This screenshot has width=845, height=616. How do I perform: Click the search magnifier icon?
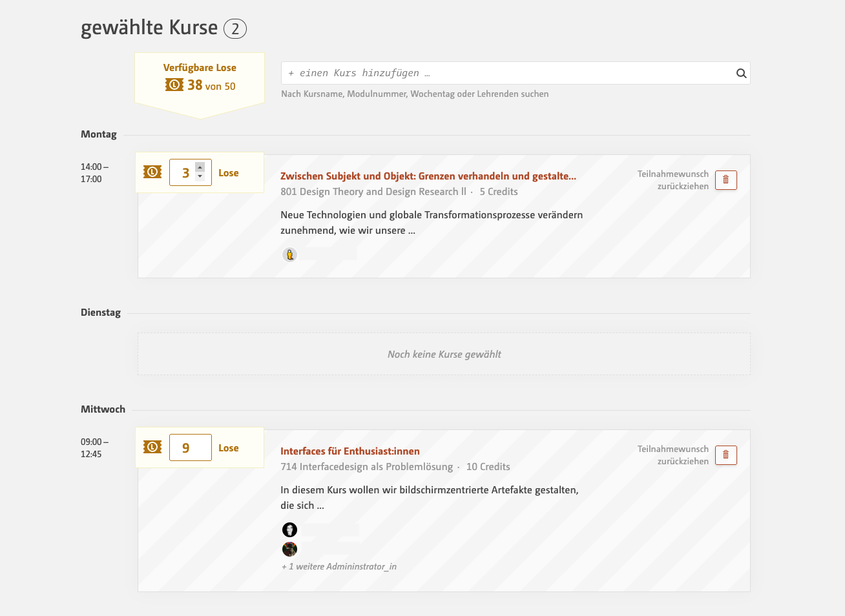click(741, 73)
